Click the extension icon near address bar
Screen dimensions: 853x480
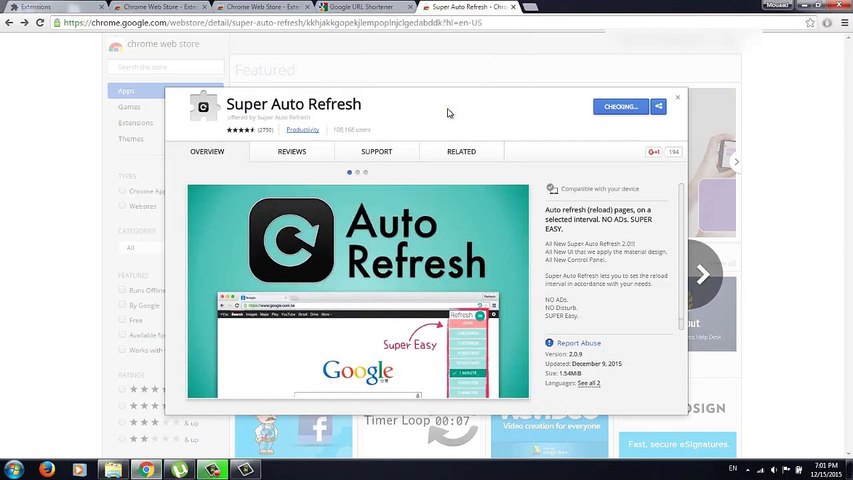coord(827,23)
